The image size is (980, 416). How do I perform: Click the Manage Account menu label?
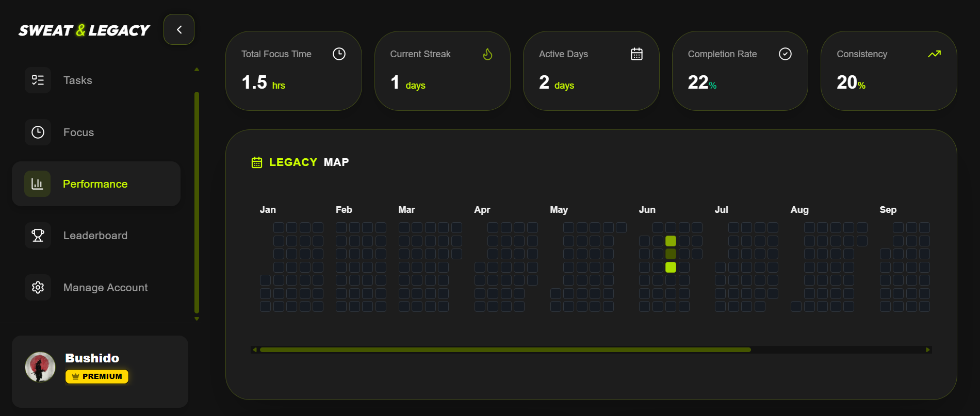105,288
